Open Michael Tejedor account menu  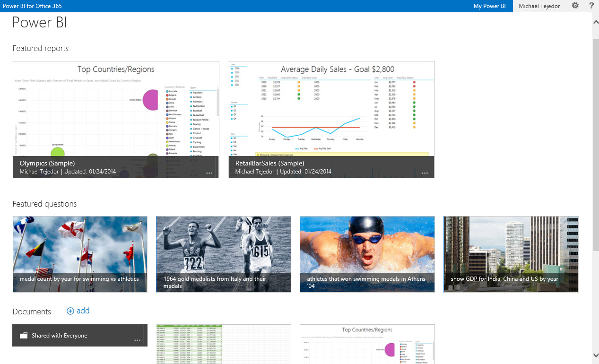pyautogui.click(x=539, y=6)
